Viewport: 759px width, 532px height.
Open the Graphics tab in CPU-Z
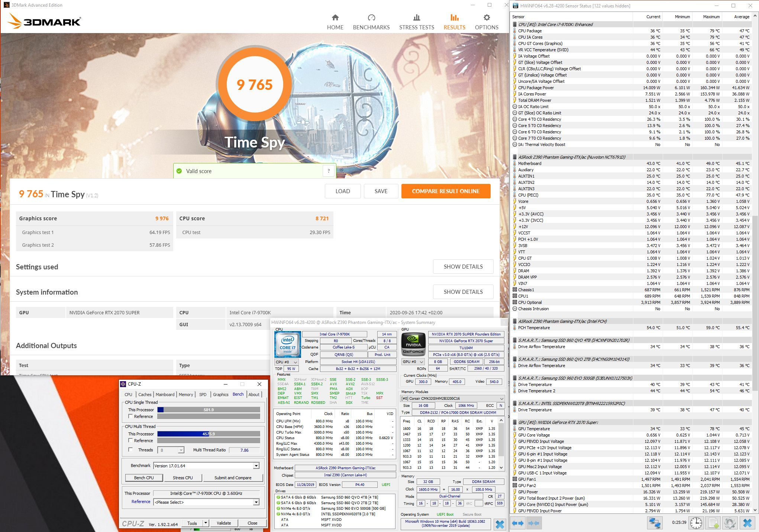tap(221, 395)
